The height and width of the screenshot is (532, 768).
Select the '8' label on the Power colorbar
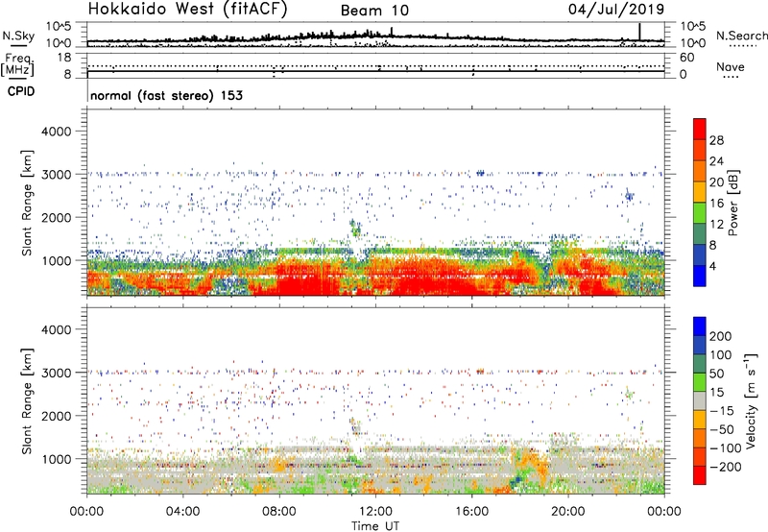pos(712,246)
